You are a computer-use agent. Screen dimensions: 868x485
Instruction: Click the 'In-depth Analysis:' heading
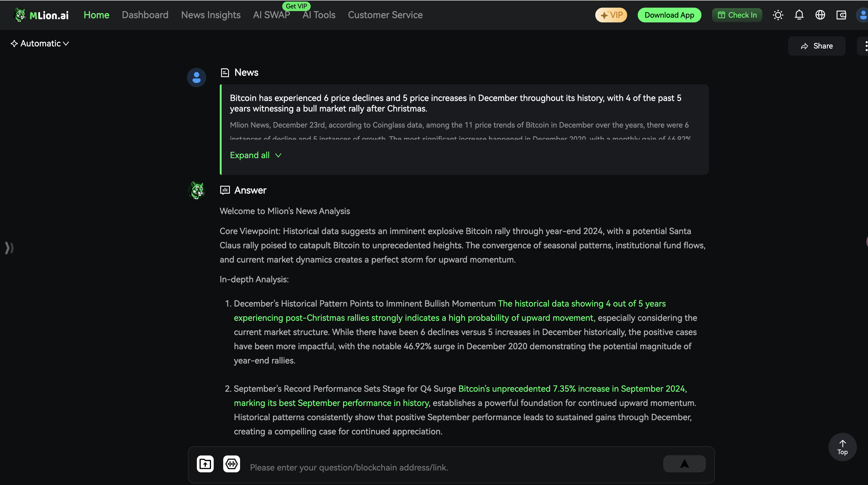click(254, 279)
